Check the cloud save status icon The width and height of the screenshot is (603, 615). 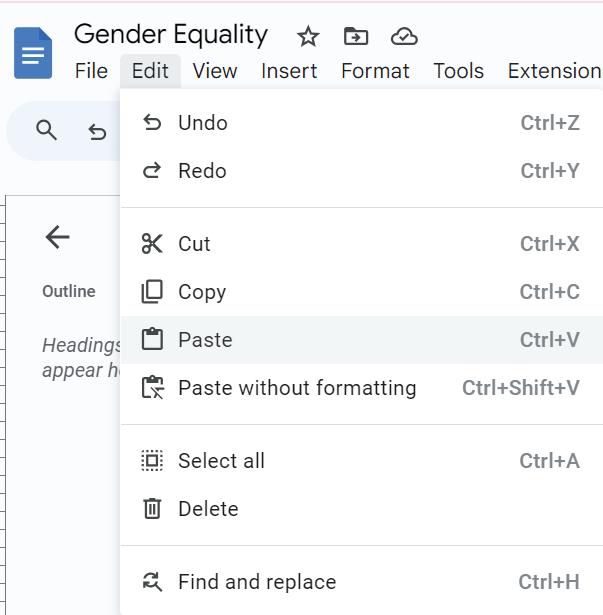point(403,37)
